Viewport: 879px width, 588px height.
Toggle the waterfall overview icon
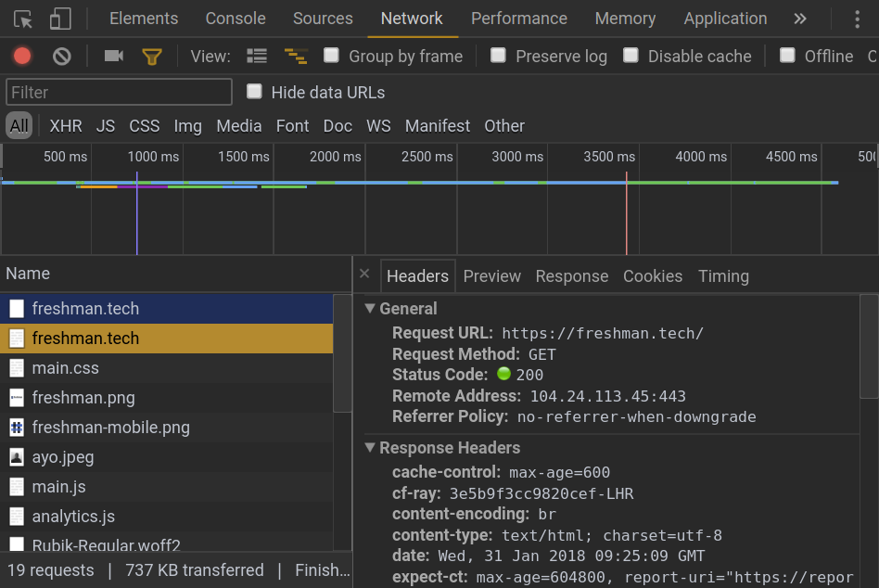click(x=296, y=57)
